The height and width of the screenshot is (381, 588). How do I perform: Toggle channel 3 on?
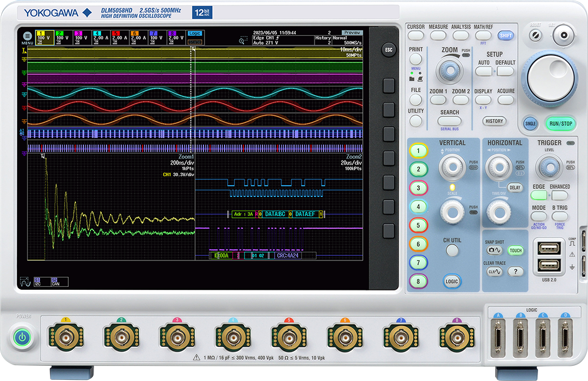[417, 188]
